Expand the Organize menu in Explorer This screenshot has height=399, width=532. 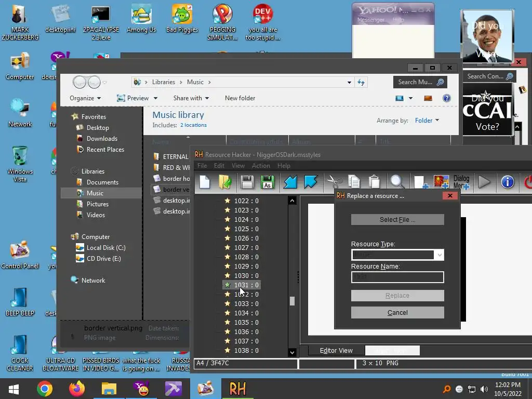[x=85, y=98]
